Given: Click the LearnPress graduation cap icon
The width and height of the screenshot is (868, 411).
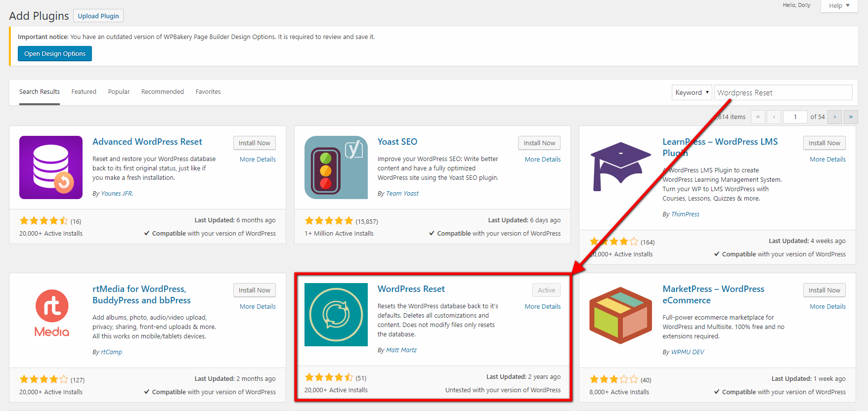Looking at the screenshot, I should (x=621, y=167).
